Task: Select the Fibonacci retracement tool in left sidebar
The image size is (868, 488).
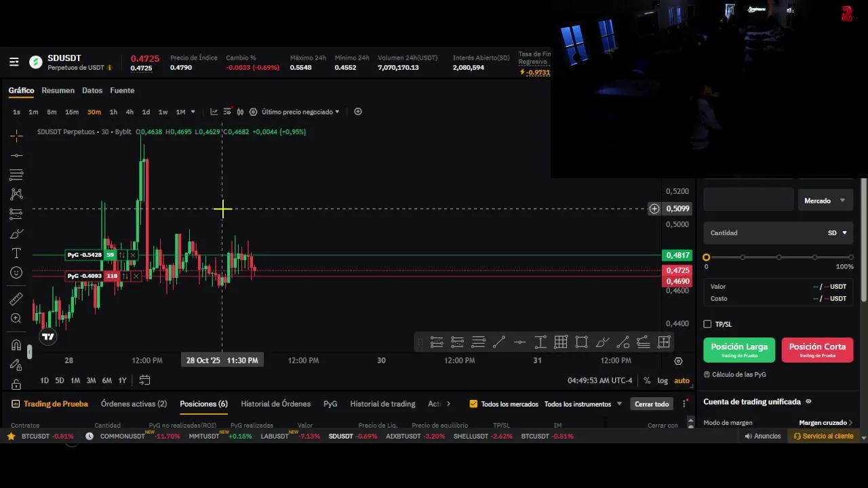Action: [x=16, y=175]
